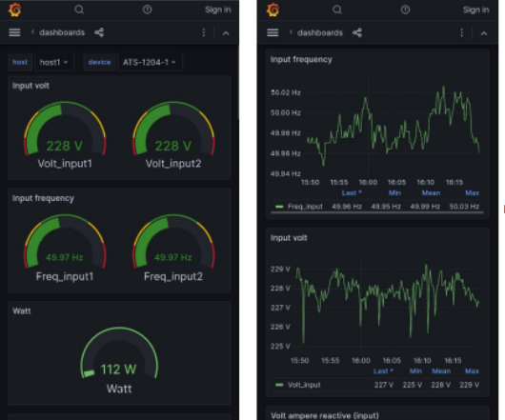505x420 pixels.
Task: Click the 16:00 label on frequency graph
Action: [368, 182]
